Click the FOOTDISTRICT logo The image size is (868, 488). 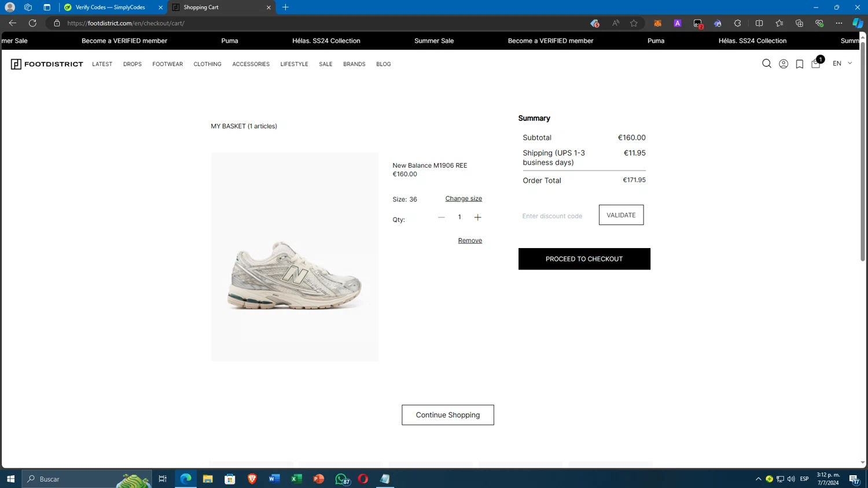tap(47, 64)
